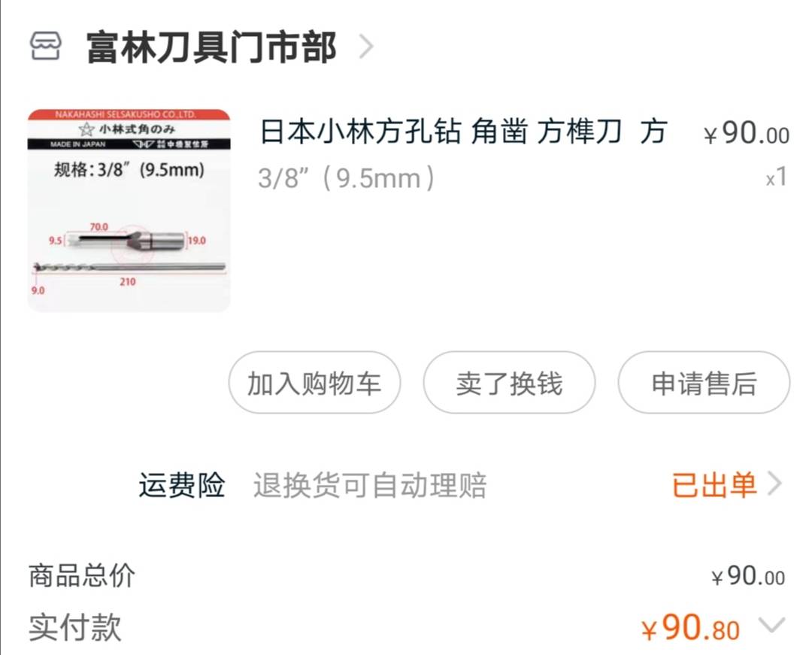Expand the 实付款 payment details arrow
The height and width of the screenshot is (655, 812).
[772, 624]
